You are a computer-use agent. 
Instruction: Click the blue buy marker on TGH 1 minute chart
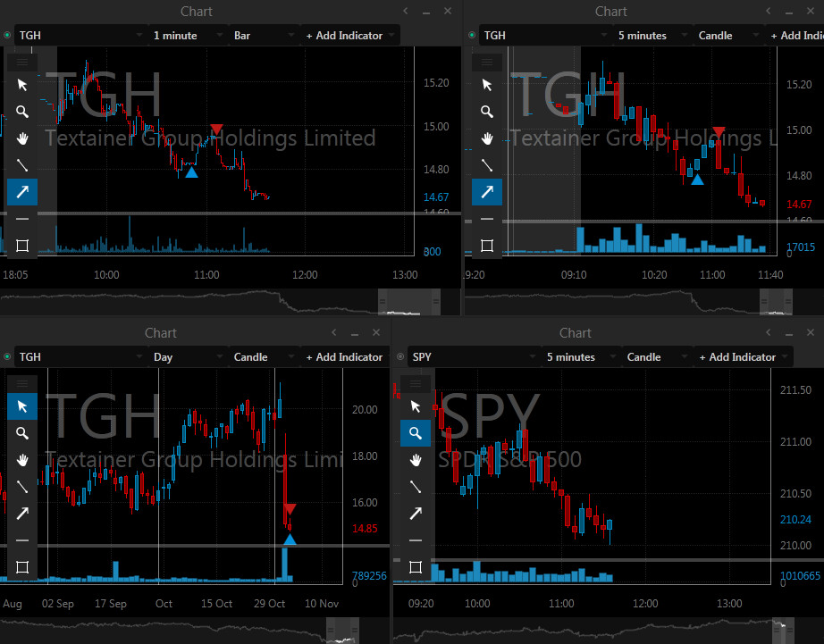[192, 171]
